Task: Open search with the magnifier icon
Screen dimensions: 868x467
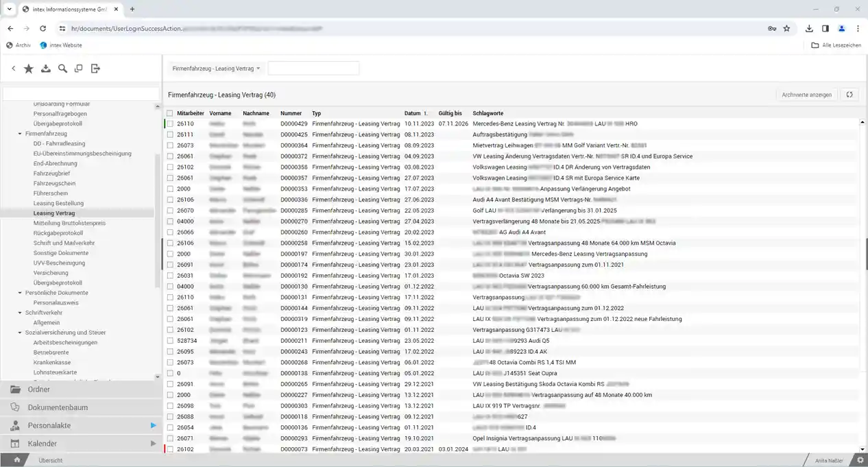Action: pyautogui.click(x=62, y=69)
